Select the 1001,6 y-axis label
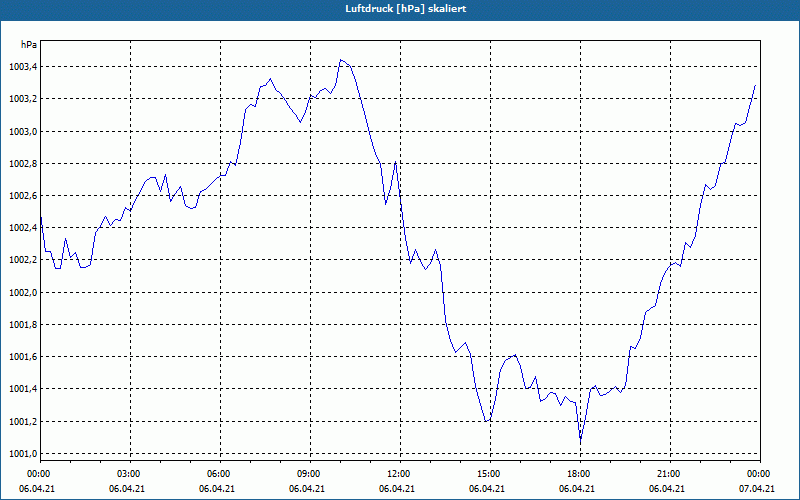Image resolution: width=800 pixels, height=500 pixels. coord(22,357)
